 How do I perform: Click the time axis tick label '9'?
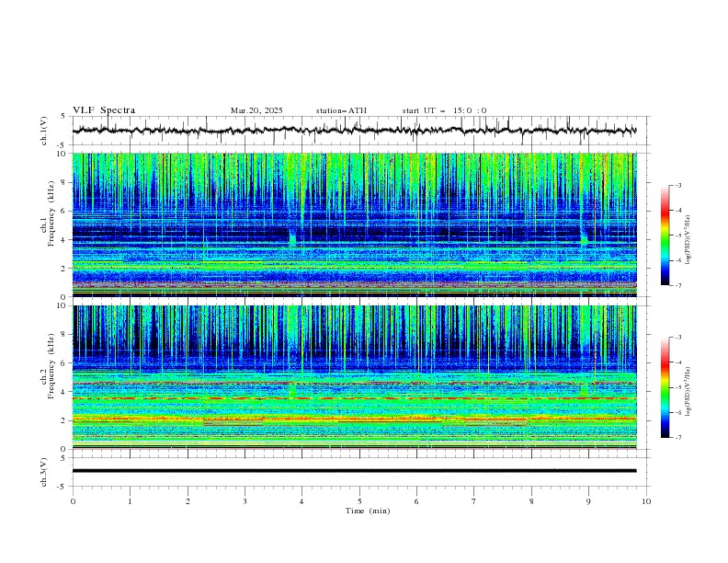(x=588, y=501)
